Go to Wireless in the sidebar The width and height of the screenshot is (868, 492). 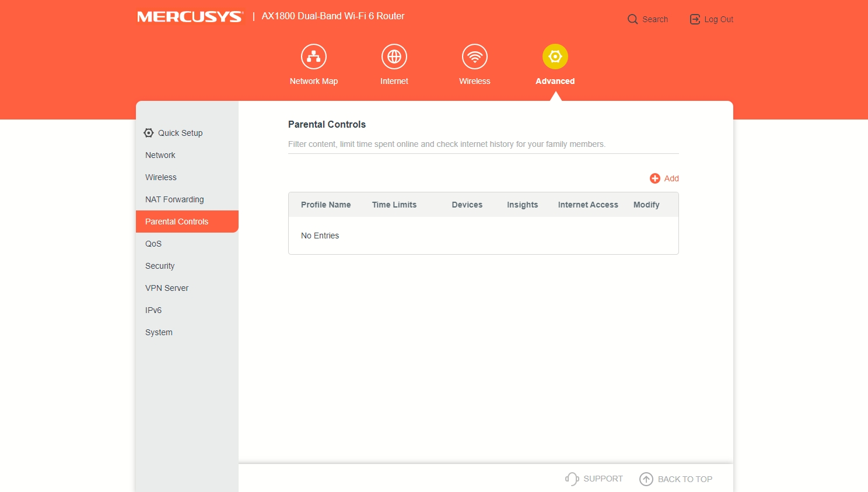pyautogui.click(x=161, y=177)
